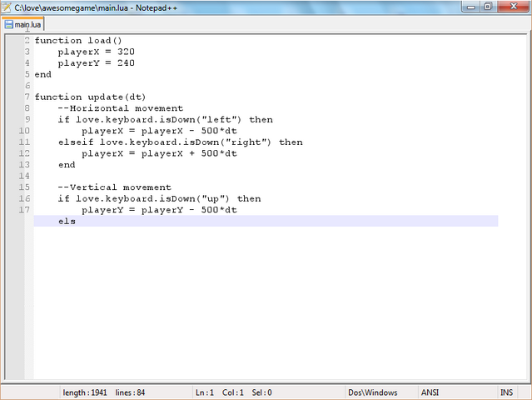532x400 pixels.
Task: Click the line "playerY = 240"
Action: click(x=96, y=62)
